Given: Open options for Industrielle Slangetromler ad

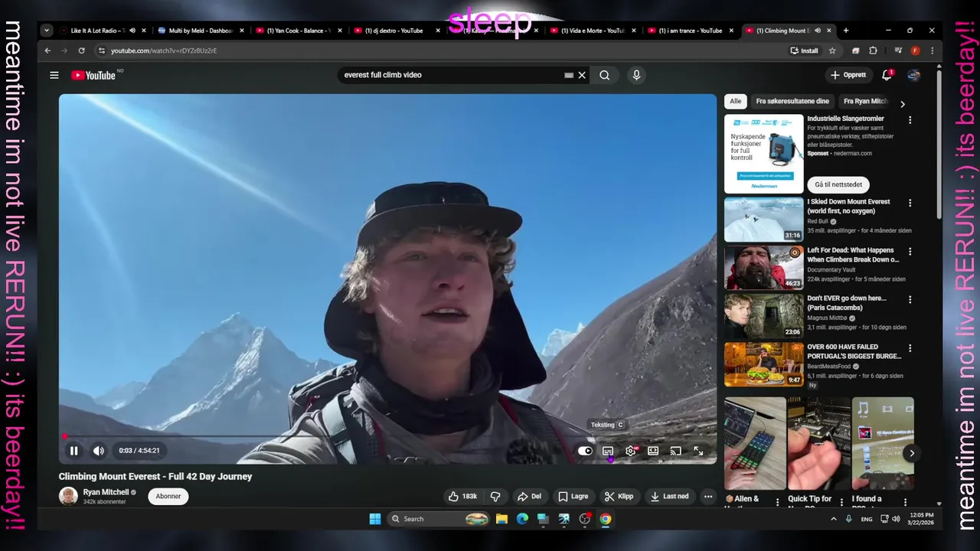Looking at the screenshot, I should 910,120.
